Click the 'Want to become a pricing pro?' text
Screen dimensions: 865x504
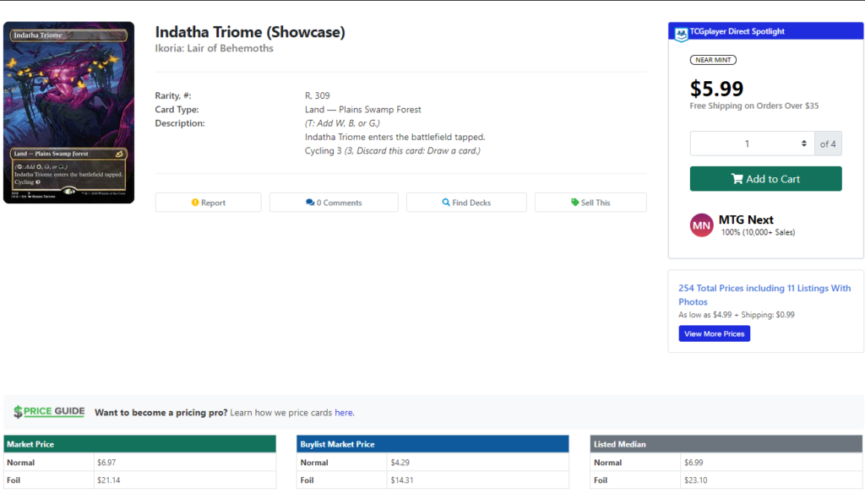(x=161, y=413)
